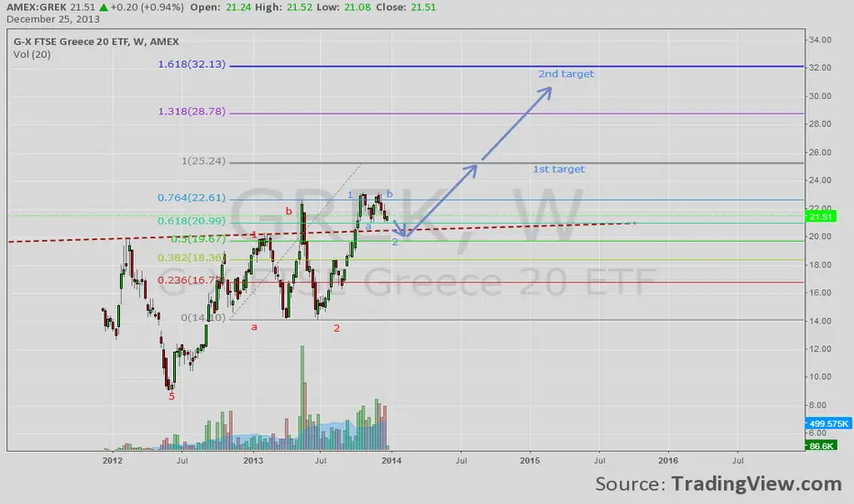Select the December 25, 2013 date text
The image size is (854, 504).
pos(53,19)
